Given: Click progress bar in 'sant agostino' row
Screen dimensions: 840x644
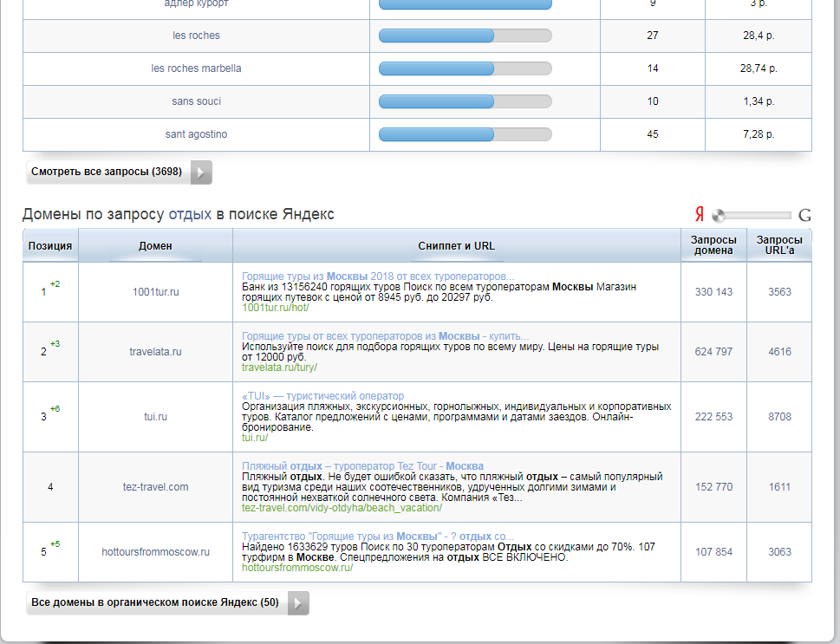Looking at the screenshot, I should 465,134.
